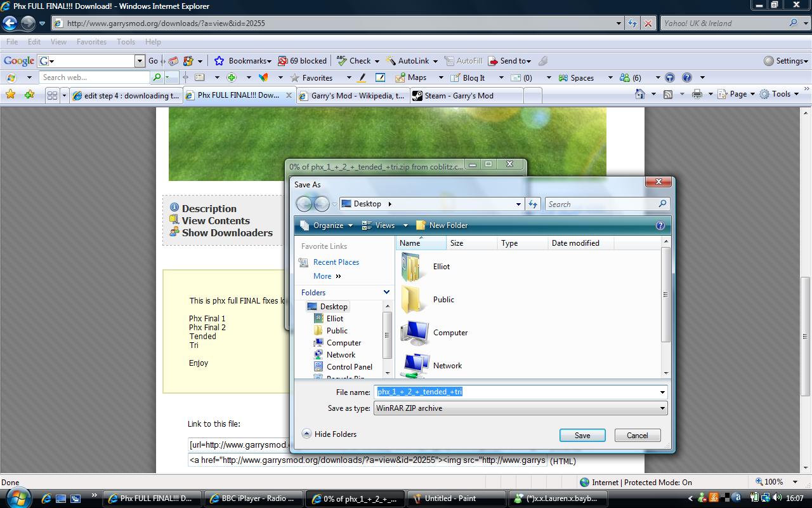The image size is (812, 508).
Task: Click the mail (0) envelope icon
Action: [516, 77]
